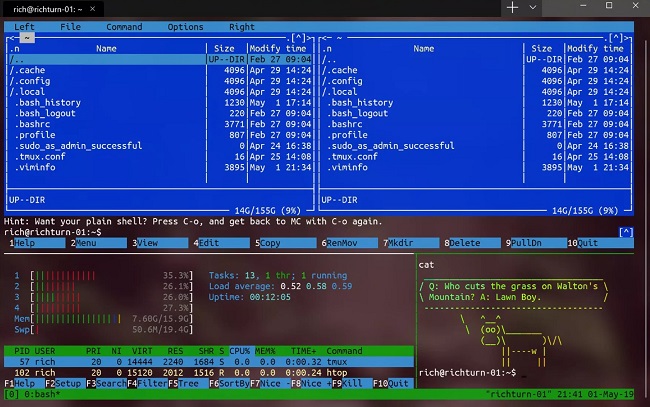This screenshot has height=407, width=650.
Task: Expand the Right panel menu
Action: pos(241,27)
